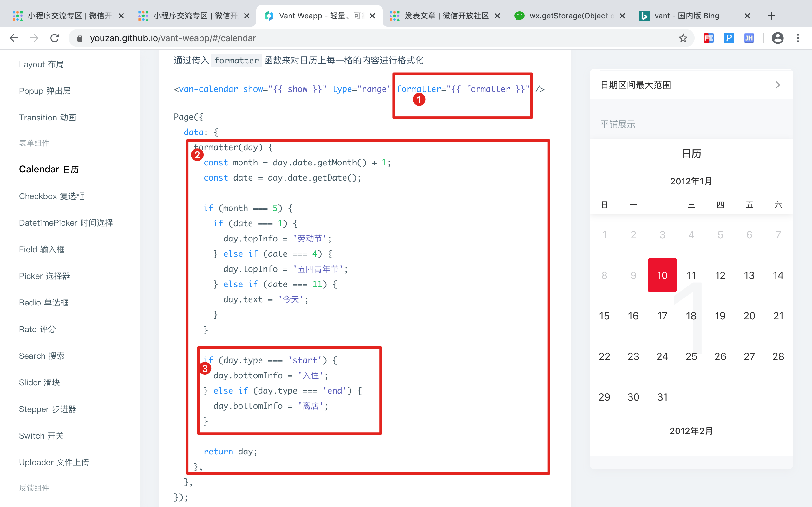Go to Slider 滑块 documentation
The width and height of the screenshot is (812, 507).
point(39,382)
